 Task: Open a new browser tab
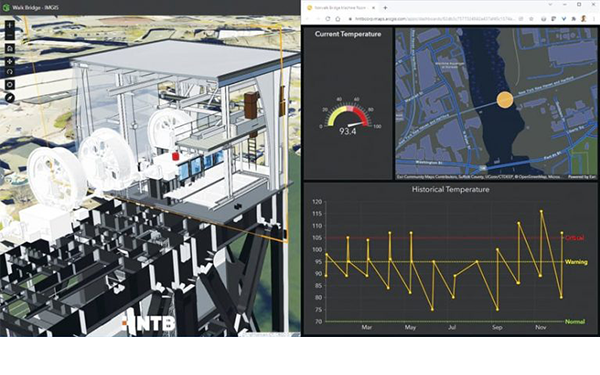pos(385,8)
